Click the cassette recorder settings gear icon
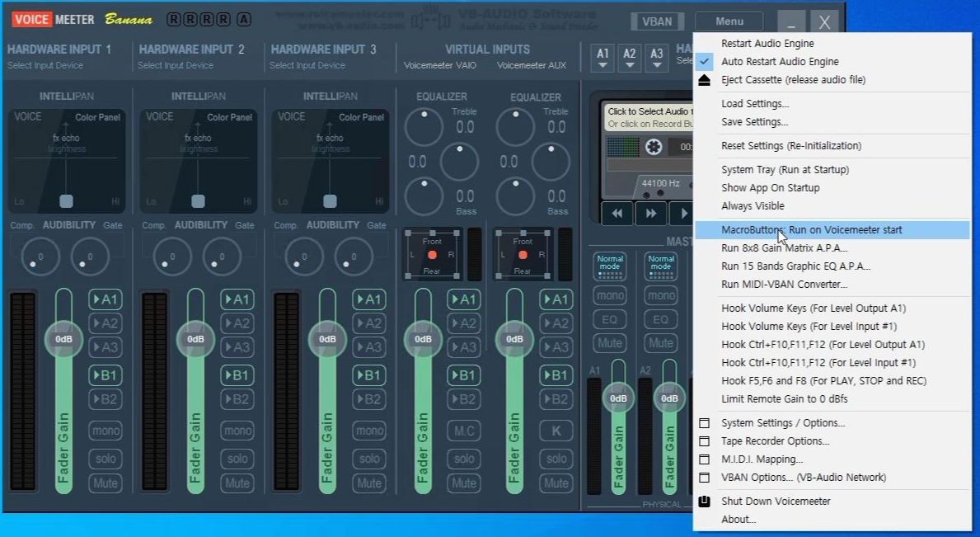This screenshot has width=980, height=537. coord(654,147)
